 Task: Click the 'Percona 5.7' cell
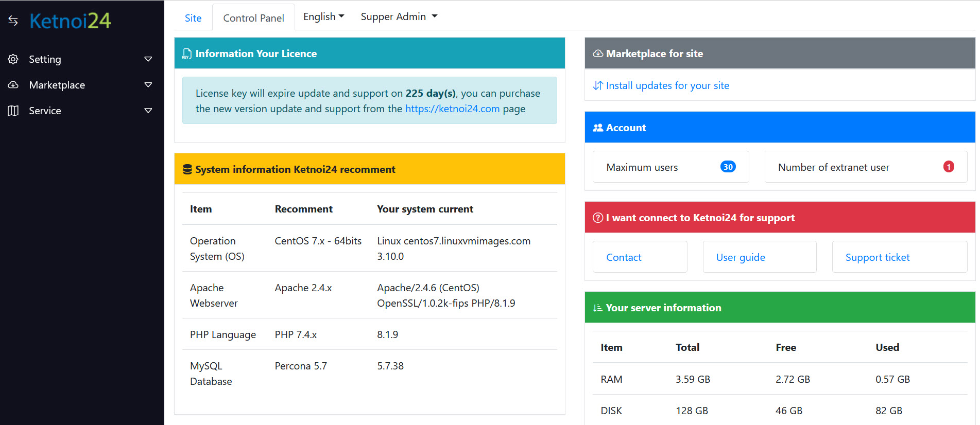[301, 366]
